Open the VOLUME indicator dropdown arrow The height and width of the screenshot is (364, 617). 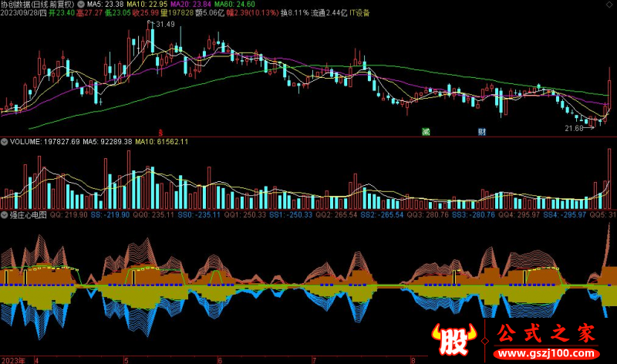point(4,142)
